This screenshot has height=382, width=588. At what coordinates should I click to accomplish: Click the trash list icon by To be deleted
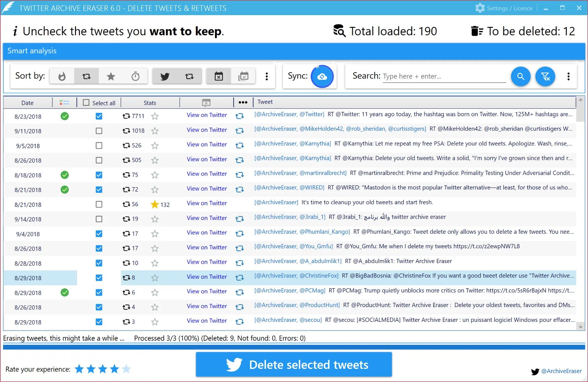click(x=477, y=31)
